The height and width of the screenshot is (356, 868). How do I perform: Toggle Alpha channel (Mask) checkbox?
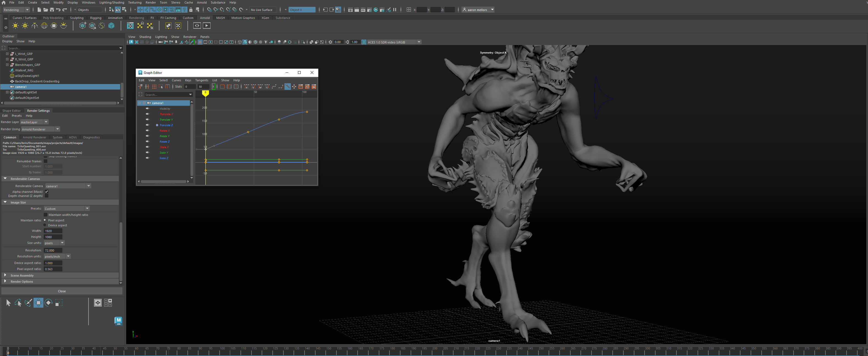point(46,192)
